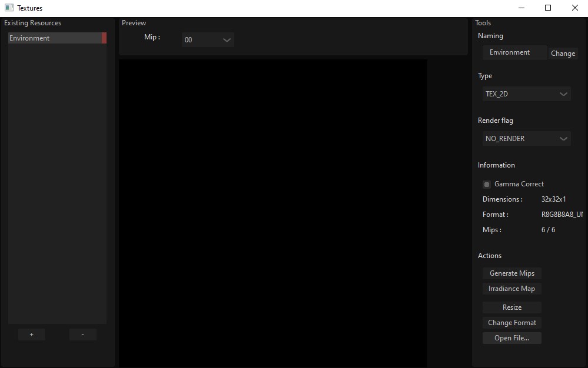588x368 pixels.
Task: Click the Environment name input field
Action: pyautogui.click(x=514, y=52)
